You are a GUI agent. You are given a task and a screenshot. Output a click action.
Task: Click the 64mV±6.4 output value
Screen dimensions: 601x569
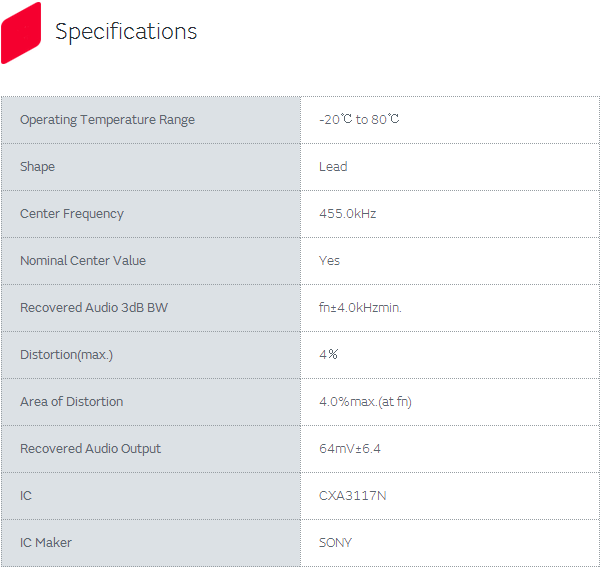click(x=350, y=449)
